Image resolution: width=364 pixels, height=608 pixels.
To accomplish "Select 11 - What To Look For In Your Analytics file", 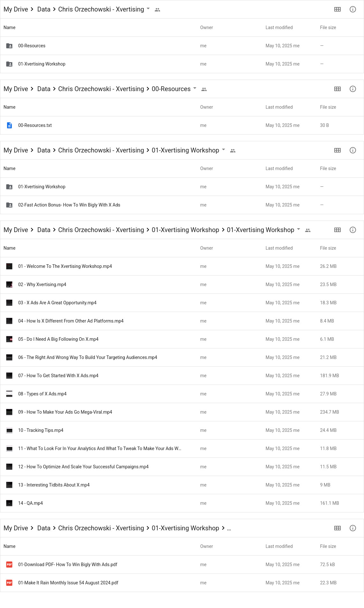I will click(182, 448).
